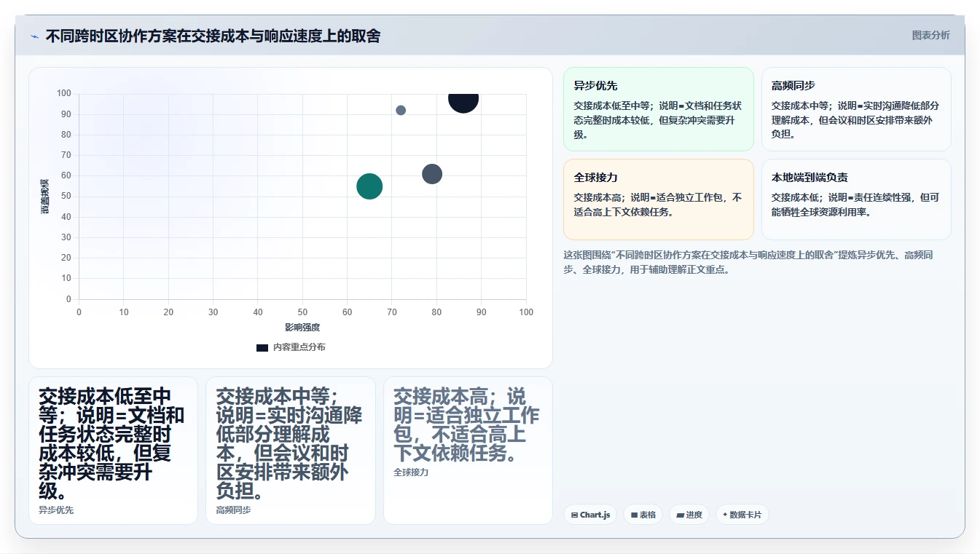Click the x-axis tick label 50
980x554 pixels.
point(302,312)
